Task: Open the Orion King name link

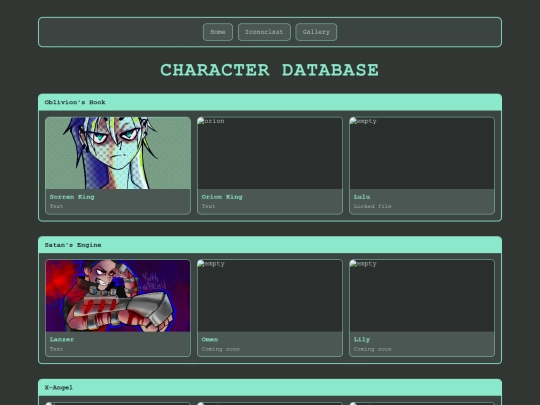Action: (x=222, y=197)
